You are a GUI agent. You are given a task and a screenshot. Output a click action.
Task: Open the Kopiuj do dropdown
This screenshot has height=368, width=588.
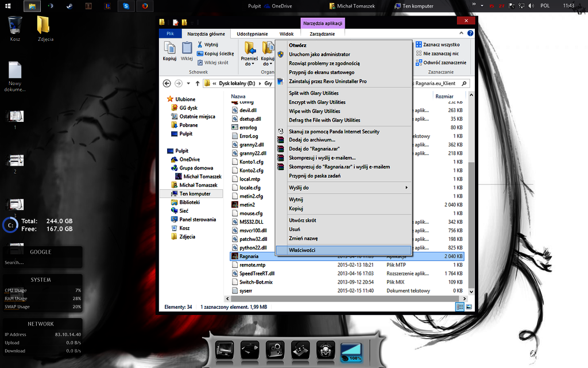point(268,53)
